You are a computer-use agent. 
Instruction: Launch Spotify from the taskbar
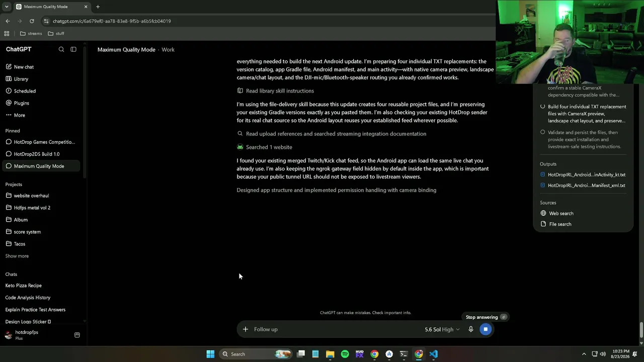pyautogui.click(x=345, y=354)
